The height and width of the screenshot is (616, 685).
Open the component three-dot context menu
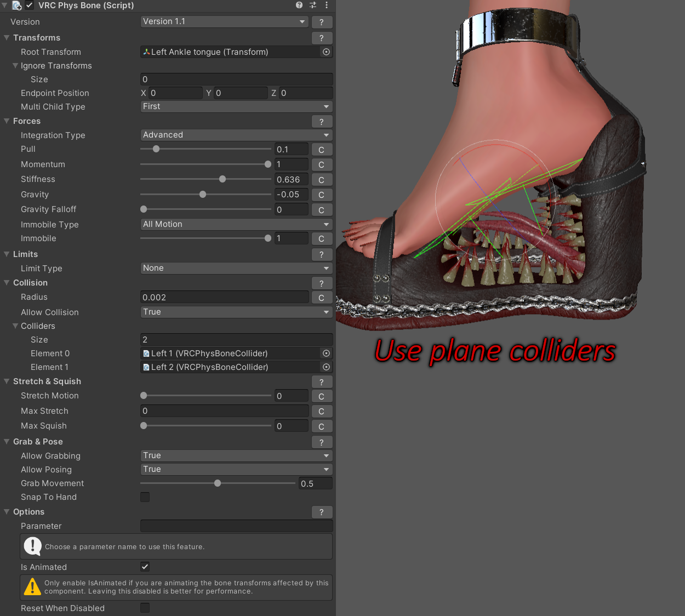[x=327, y=5]
